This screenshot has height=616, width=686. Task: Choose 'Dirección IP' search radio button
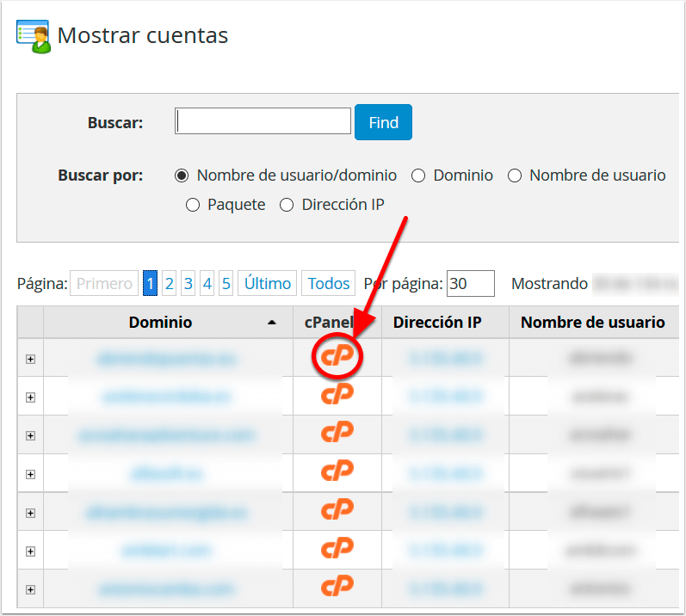(x=287, y=205)
